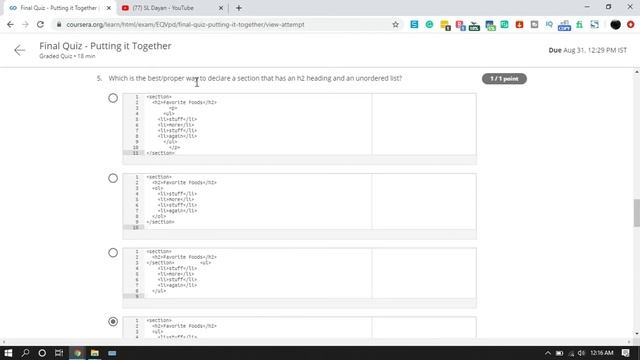Image resolution: width=640 pixels, height=360 pixels.
Task: Click the browser Back navigation arrow
Action: pyautogui.click(x=10, y=24)
